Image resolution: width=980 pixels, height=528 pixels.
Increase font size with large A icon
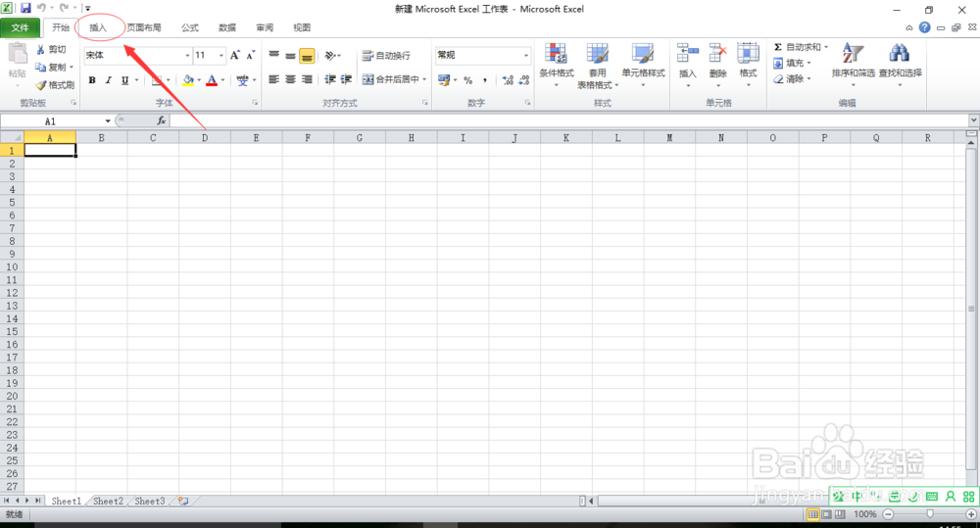point(235,55)
